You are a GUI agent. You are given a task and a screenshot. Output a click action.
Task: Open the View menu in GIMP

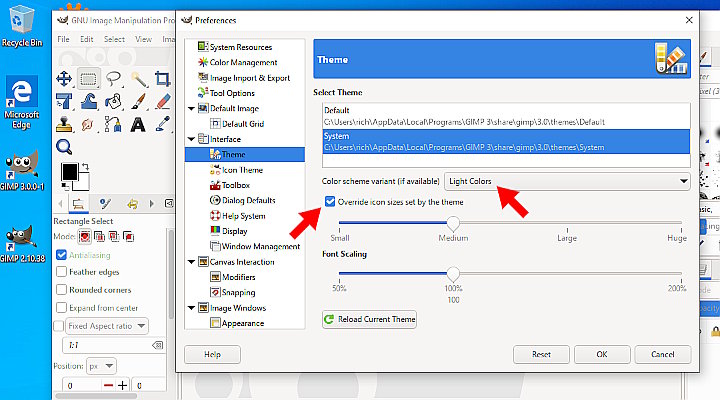[143, 39]
